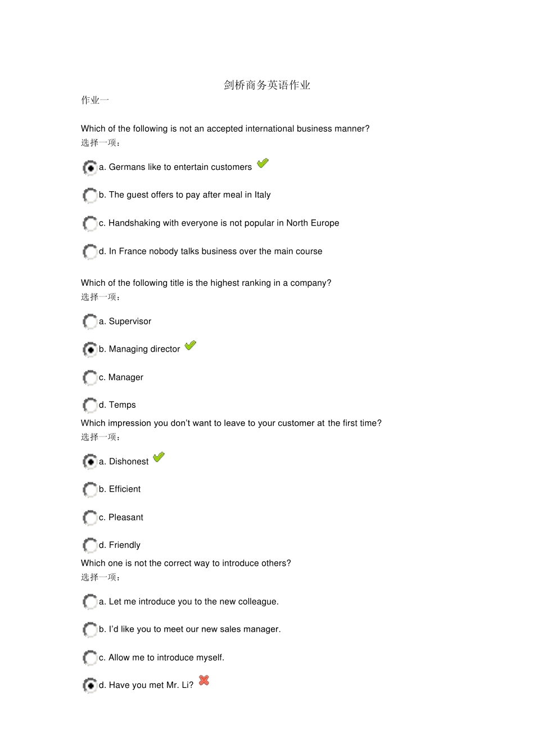Viewport: 534px width, 756px height.
Task: Select the 'Pleasant' radio button
Action: tap(90, 517)
